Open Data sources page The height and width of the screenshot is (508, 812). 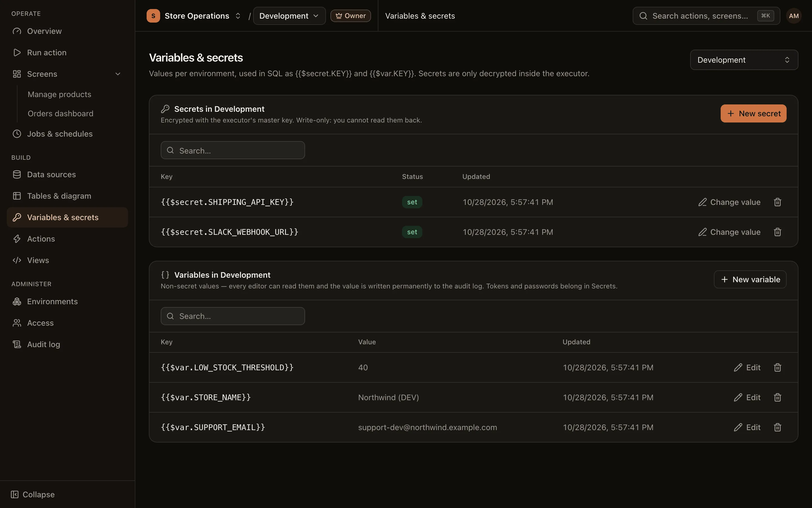click(x=67, y=174)
